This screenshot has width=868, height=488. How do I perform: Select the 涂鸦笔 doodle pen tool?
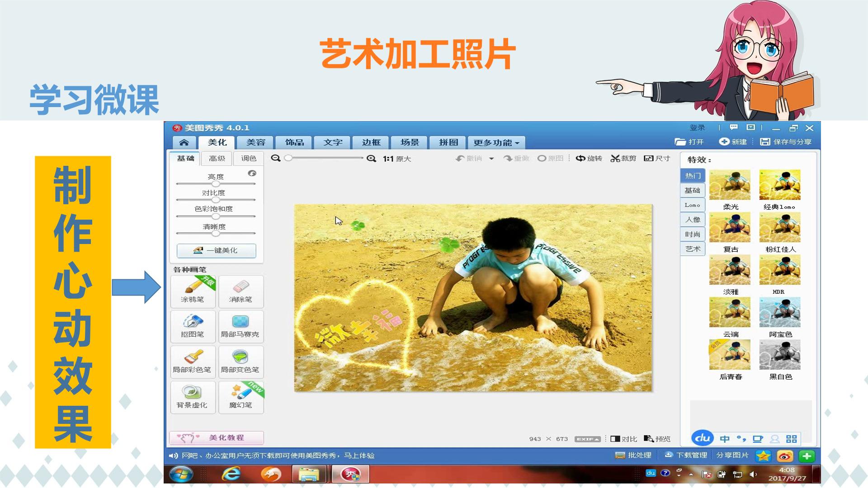(193, 291)
